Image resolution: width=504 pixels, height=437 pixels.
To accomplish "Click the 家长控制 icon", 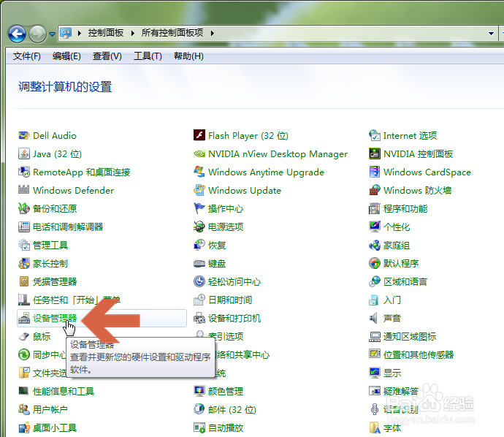I will pyautogui.click(x=24, y=263).
